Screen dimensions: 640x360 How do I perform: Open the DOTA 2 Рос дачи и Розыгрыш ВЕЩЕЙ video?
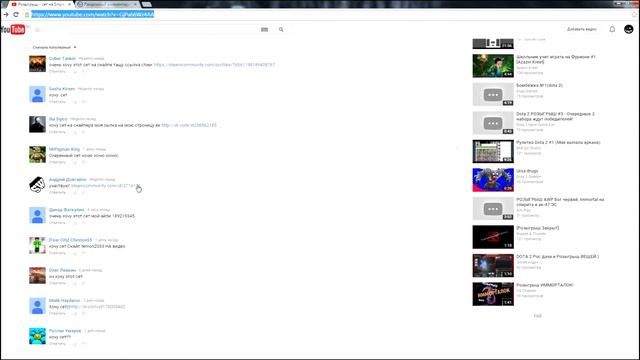(x=557, y=257)
